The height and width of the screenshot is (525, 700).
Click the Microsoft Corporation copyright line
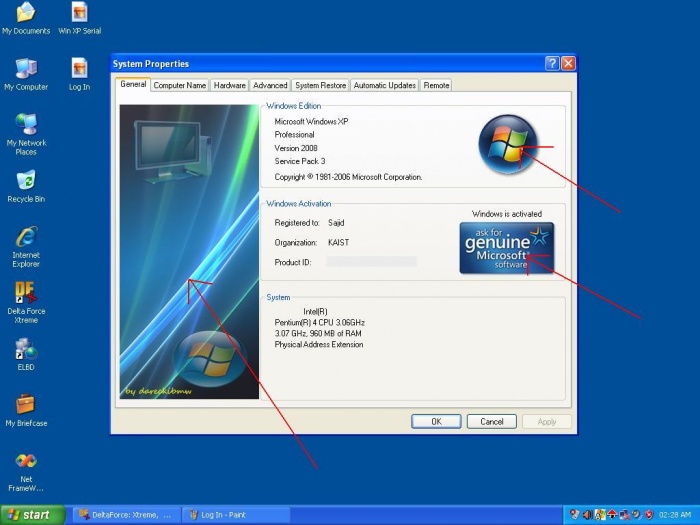click(x=348, y=177)
